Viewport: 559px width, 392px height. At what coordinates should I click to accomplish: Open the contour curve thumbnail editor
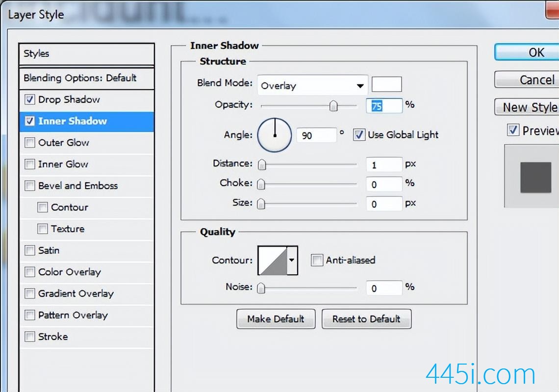click(273, 261)
